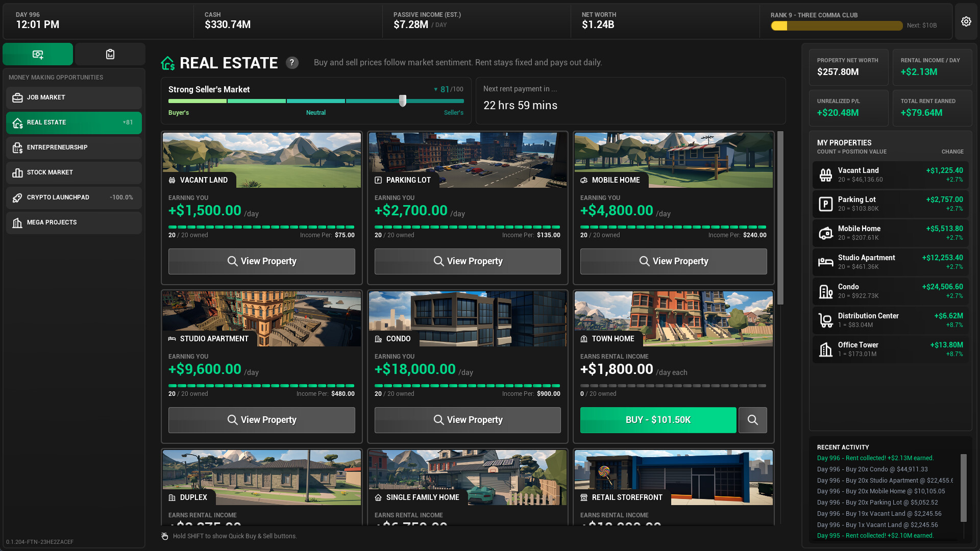Open settings gear icon
Screen dimensions: 980x551
point(966,21)
